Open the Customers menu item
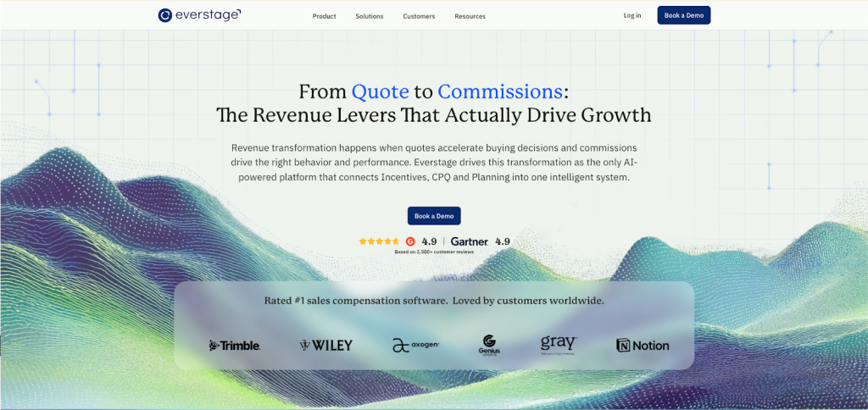Image resolution: width=868 pixels, height=410 pixels. point(419,16)
